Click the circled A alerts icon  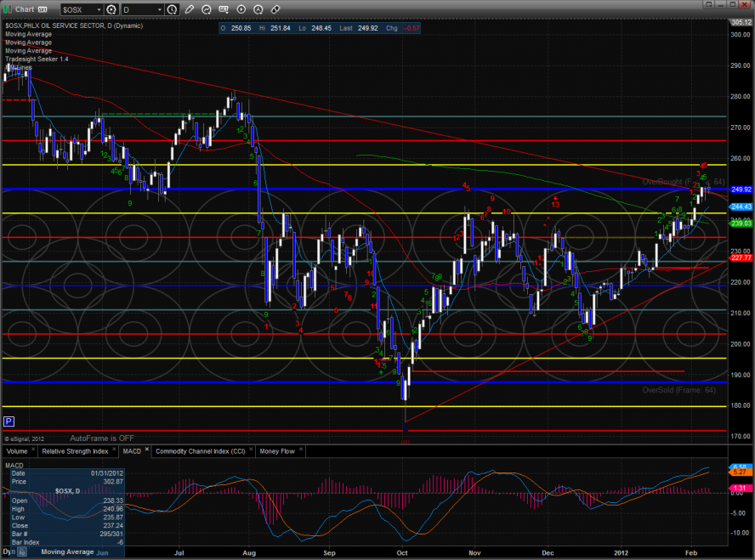tap(258, 9)
